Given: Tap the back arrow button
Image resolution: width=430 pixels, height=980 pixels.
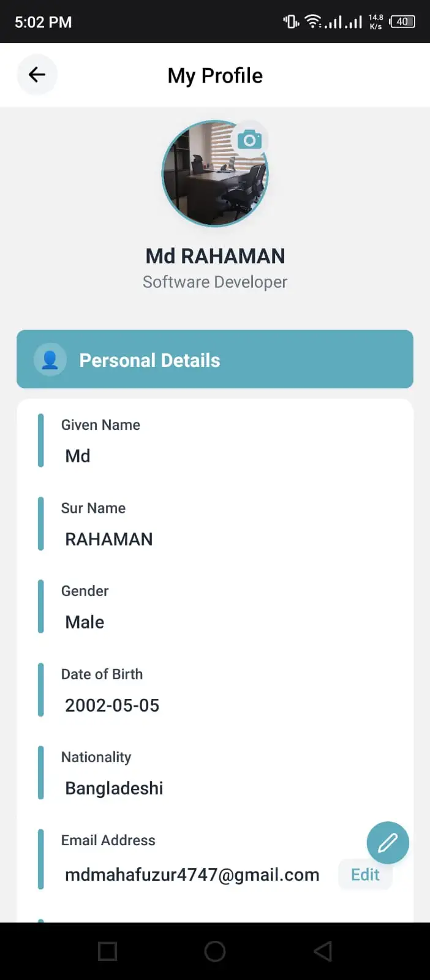Looking at the screenshot, I should point(37,75).
